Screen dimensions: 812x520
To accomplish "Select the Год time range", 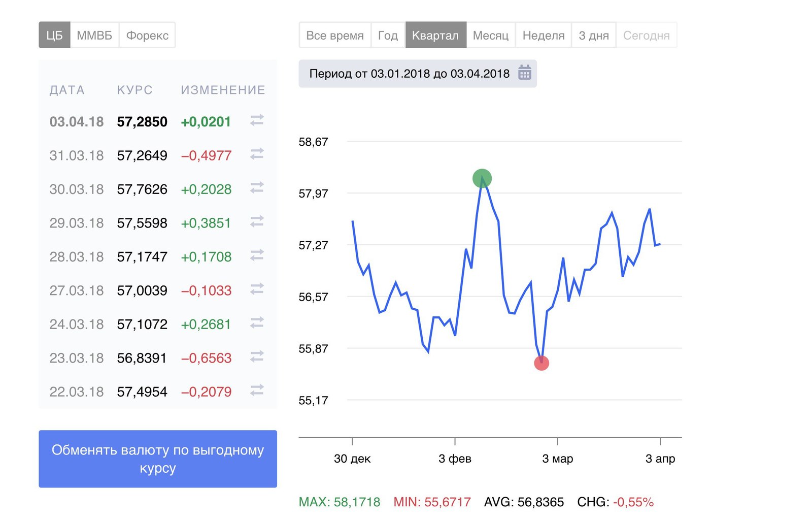I will click(388, 35).
